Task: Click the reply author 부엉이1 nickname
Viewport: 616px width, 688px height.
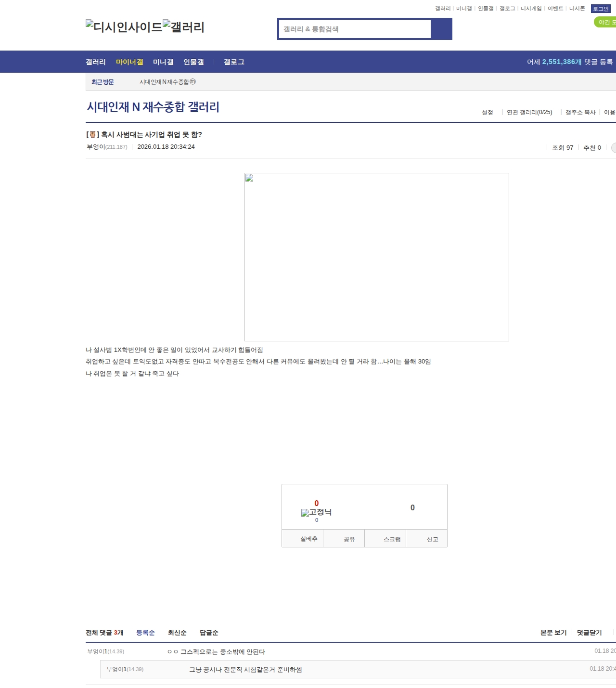Action: [116, 669]
